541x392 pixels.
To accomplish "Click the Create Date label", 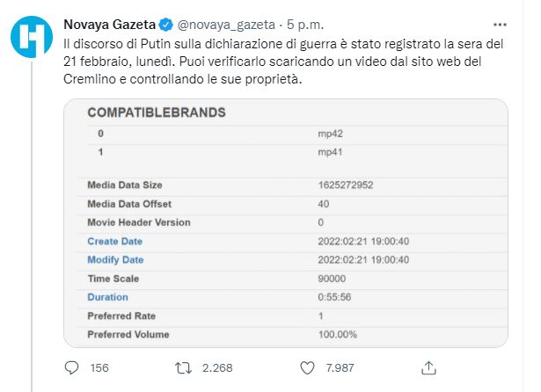I will [115, 242].
